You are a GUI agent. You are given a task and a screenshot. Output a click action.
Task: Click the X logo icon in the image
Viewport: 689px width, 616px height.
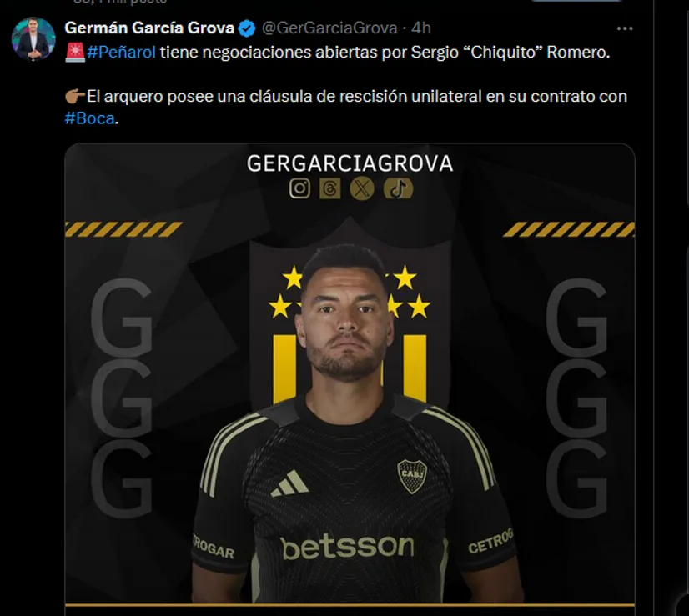click(x=362, y=188)
